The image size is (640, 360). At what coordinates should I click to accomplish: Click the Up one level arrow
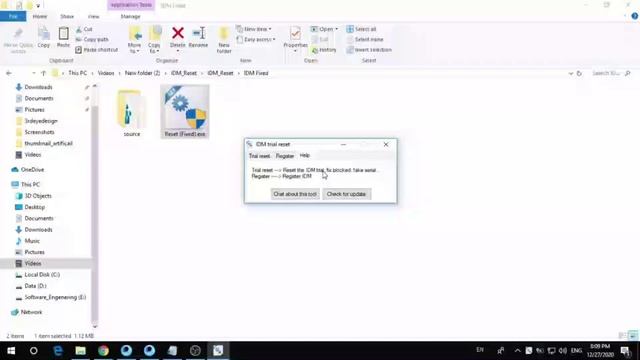tap(43, 73)
